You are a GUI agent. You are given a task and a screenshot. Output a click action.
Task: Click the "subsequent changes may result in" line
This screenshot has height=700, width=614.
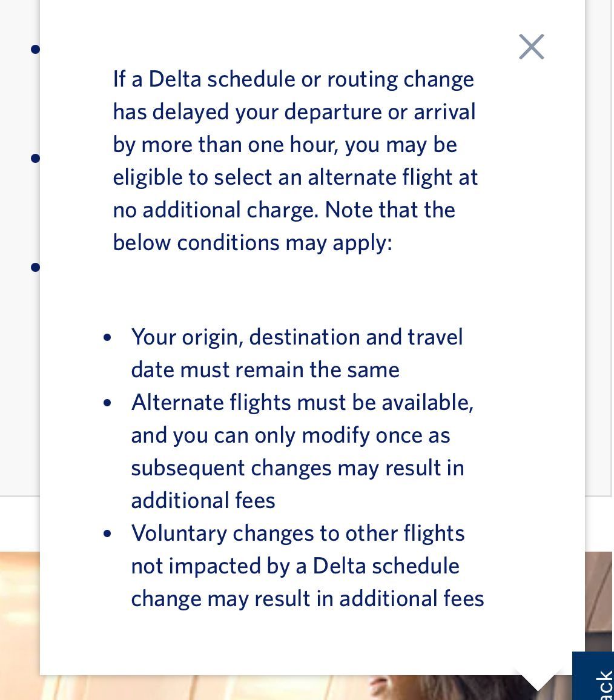[297, 468]
